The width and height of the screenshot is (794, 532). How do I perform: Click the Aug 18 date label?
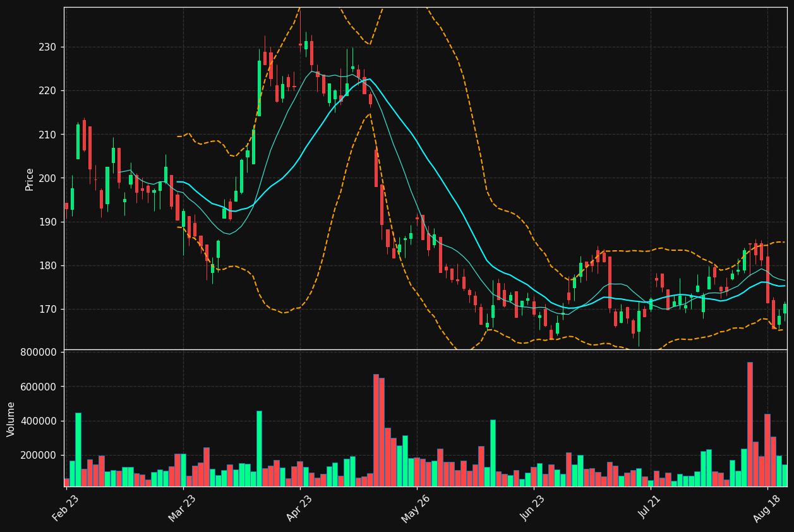(x=767, y=507)
